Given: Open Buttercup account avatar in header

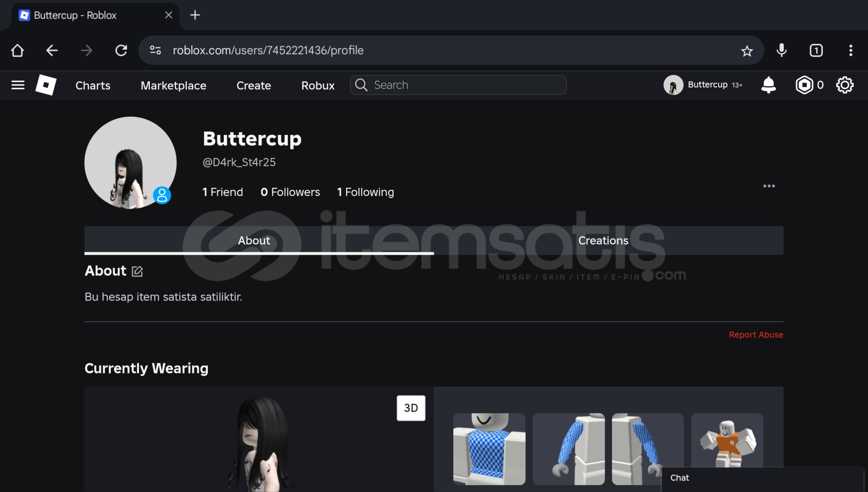Looking at the screenshot, I should tap(673, 85).
